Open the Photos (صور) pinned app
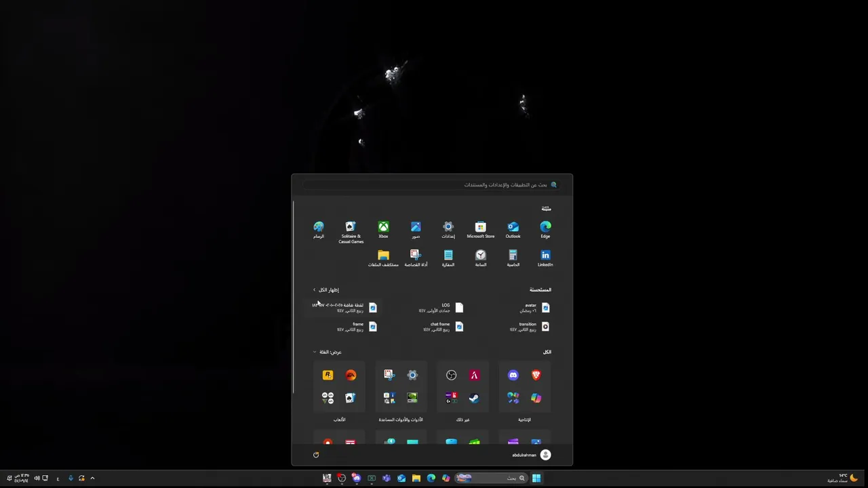The height and width of the screenshot is (488, 868). tap(416, 230)
